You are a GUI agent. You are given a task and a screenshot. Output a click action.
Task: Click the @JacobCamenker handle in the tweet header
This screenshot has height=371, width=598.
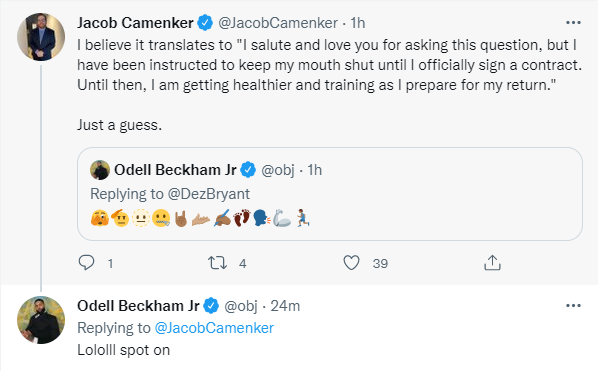pyautogui.click(x=278, y=23)
